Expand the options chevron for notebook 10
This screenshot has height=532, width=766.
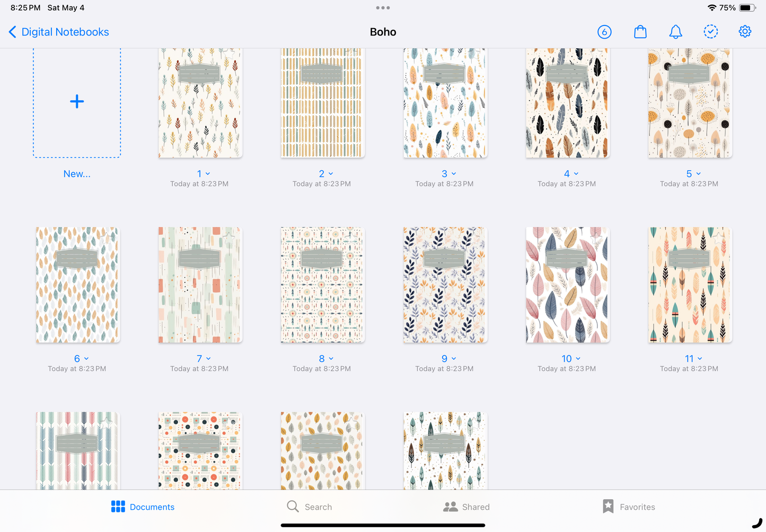[x=578, y=359]
